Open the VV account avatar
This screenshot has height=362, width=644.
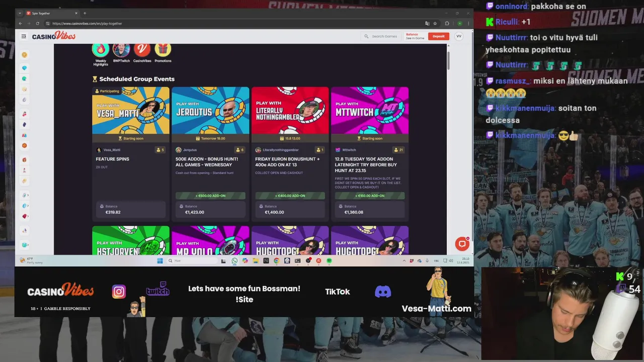[x=458, y=36]
